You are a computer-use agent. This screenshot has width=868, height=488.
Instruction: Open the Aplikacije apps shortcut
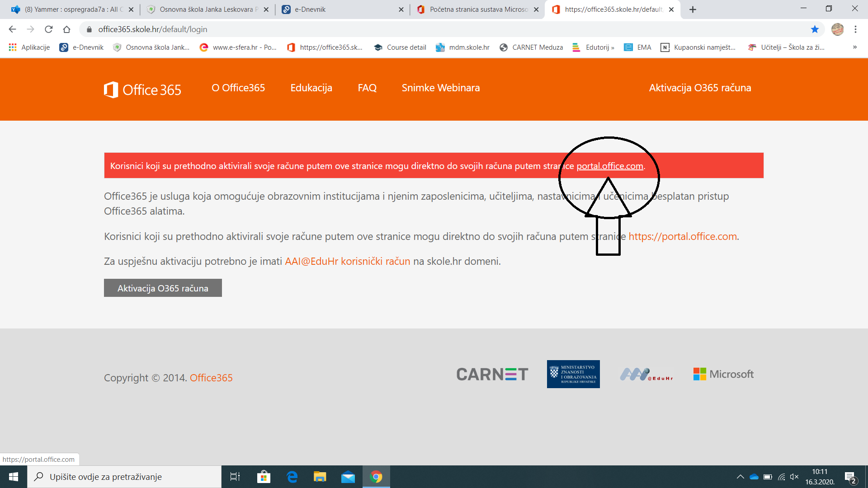point(29,47)
